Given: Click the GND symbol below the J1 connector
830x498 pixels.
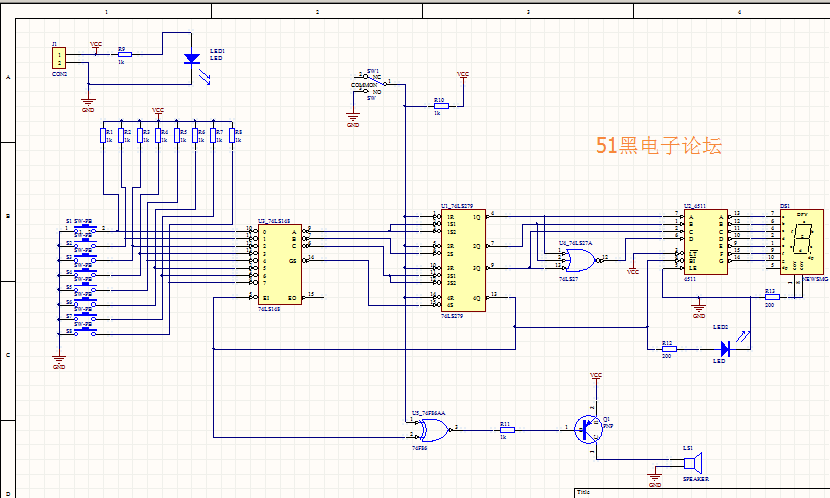Looking at the screenshot, I should 88,104.
